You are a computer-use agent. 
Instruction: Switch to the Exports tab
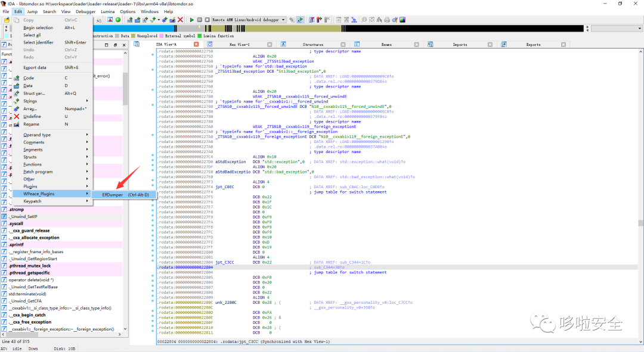(x=533, y=44)
